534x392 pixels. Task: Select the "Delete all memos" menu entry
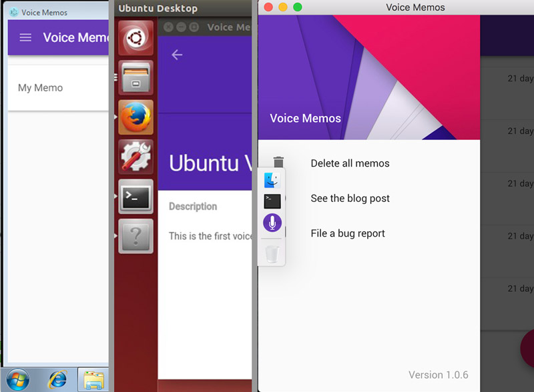click(352, 163)
